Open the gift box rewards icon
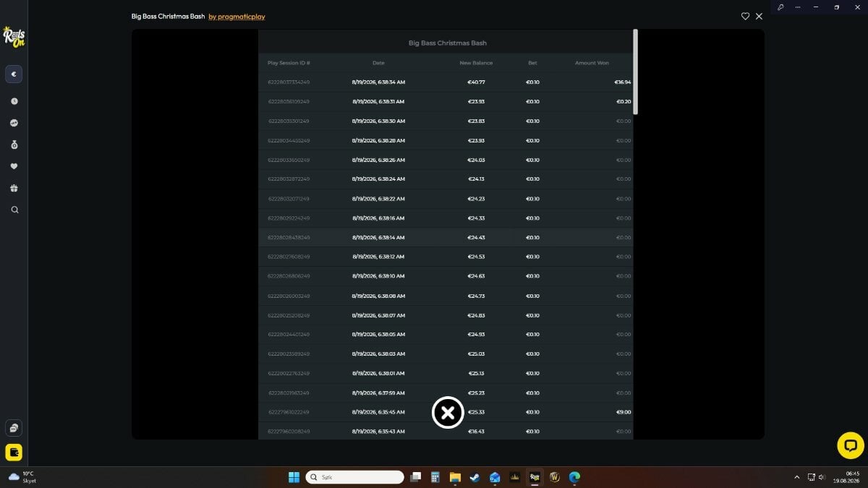Screen dimensions: 868x488 point(14,188)
